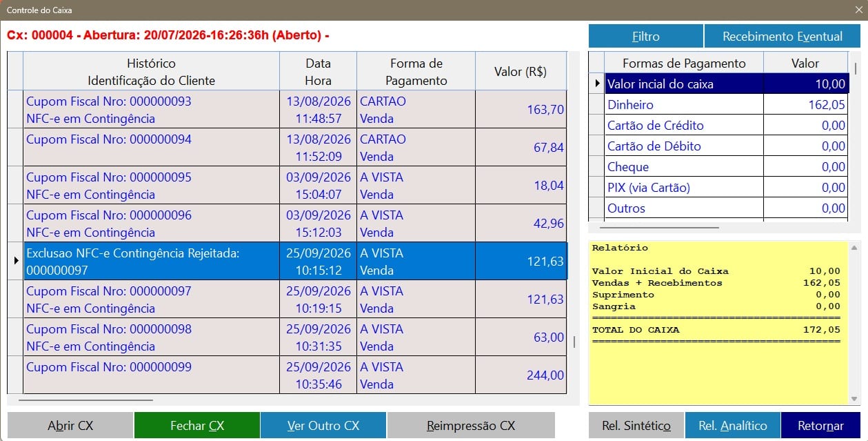868x441 pixels.
Task: Click the Retornar button
Action: (x=821, y=426)
